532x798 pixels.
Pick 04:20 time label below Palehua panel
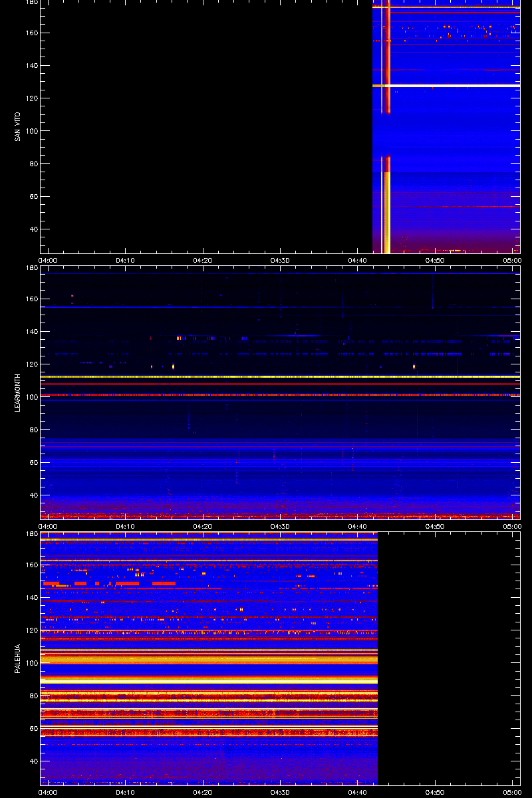point(203,793)
